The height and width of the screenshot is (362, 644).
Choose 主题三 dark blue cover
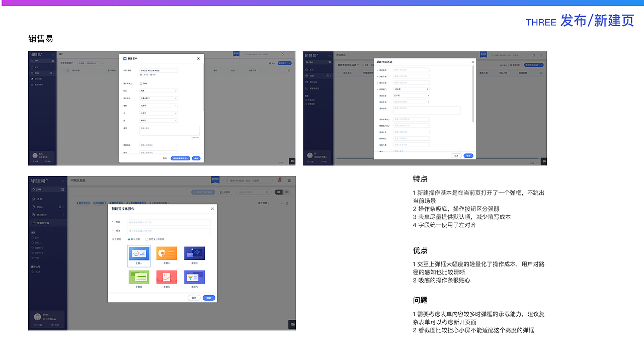click(x=194, y=253)
